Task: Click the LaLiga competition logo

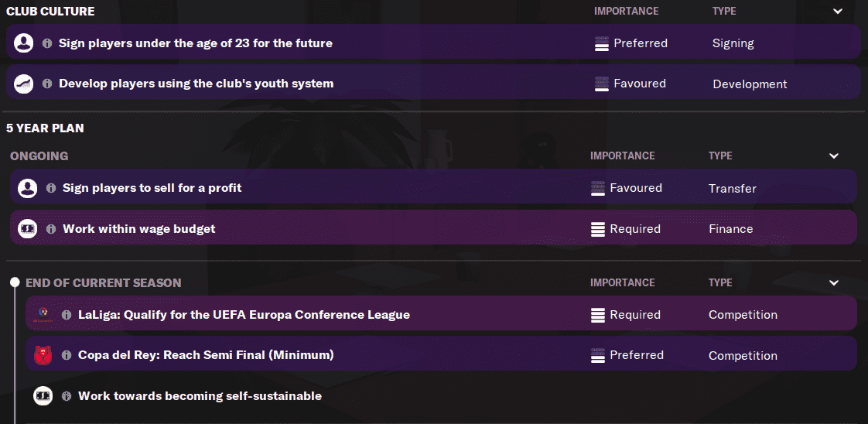Action: pyautogui.click(x=43, y=315)
